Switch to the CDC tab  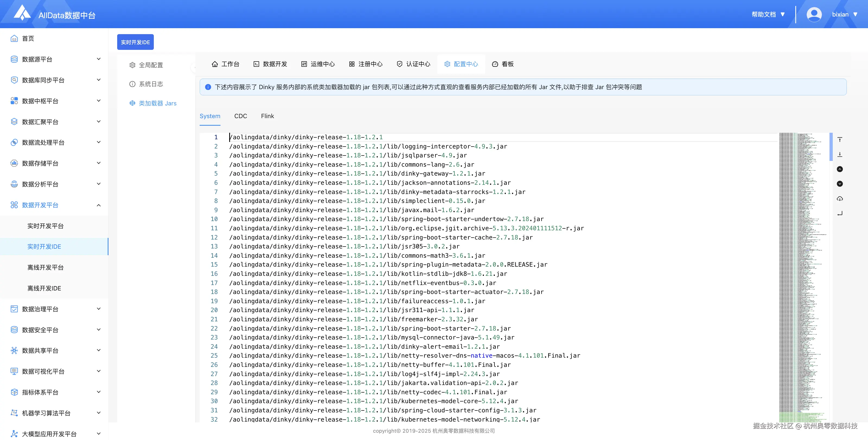point(240,116)
